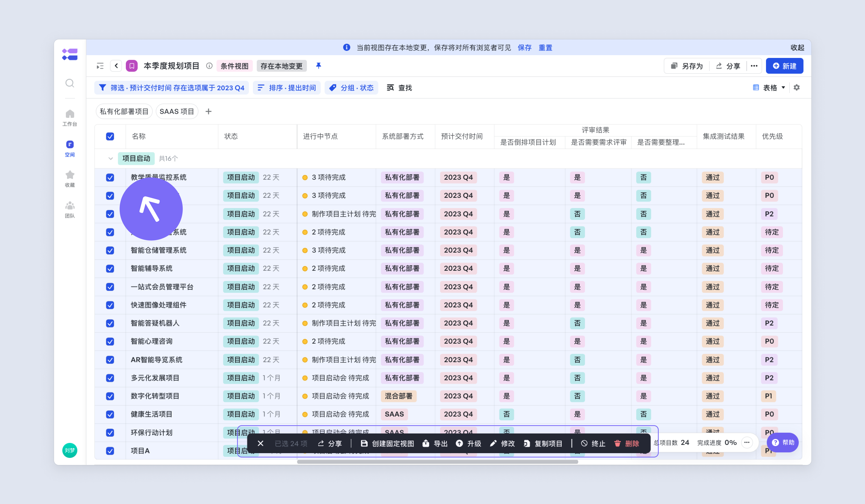
Task: Switch to the 私有化部署项目 tab
Action: pos(124,112)
